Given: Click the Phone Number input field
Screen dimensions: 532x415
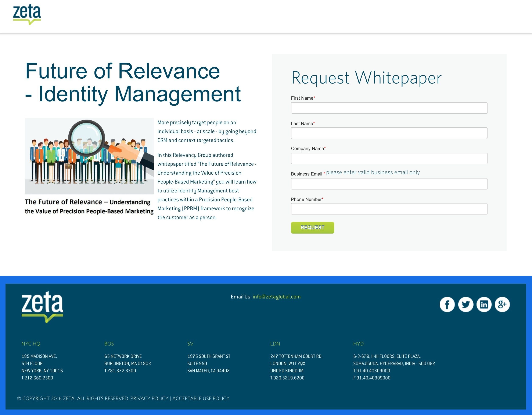Looking at the screenshot, I should [389, 209].
